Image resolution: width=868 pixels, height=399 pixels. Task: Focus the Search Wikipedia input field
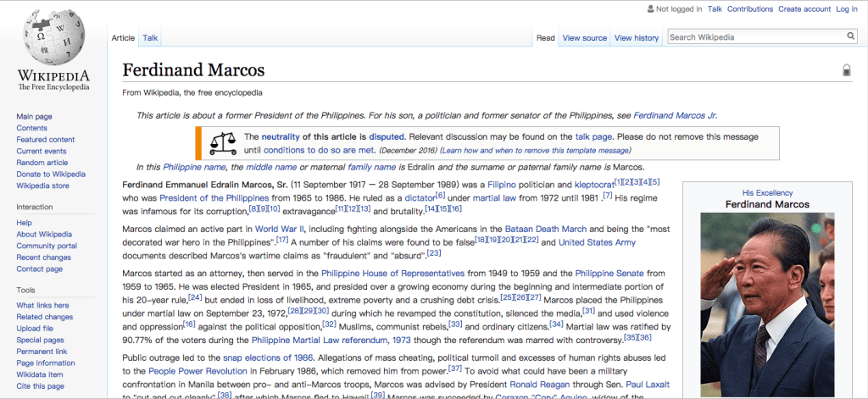click(756, 37)
